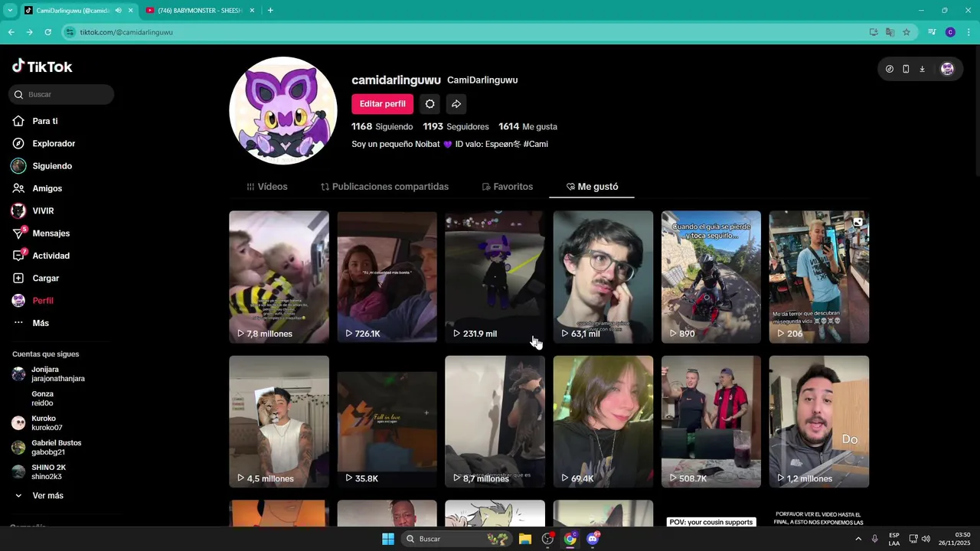Open followed account Gabriel Bustos

click(x=46, y=448)
